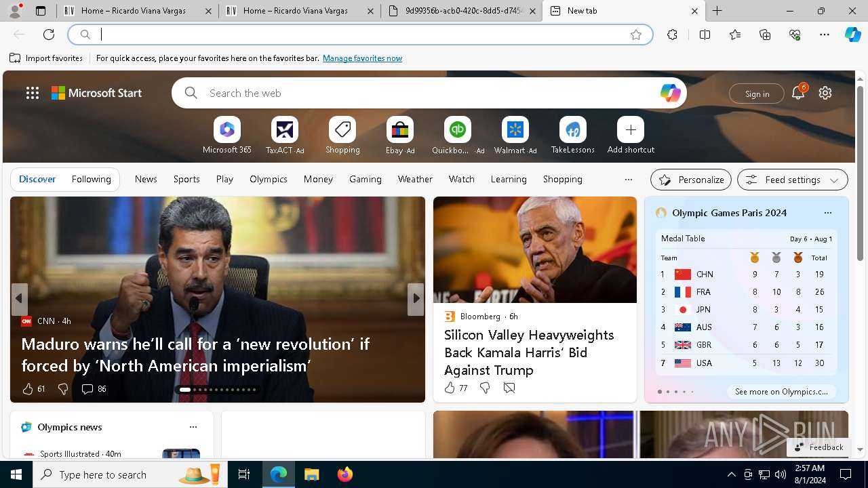This screenshot has height=488, width=868.
Task: Open the Collections toolbar icon
Action: [765, 35]
